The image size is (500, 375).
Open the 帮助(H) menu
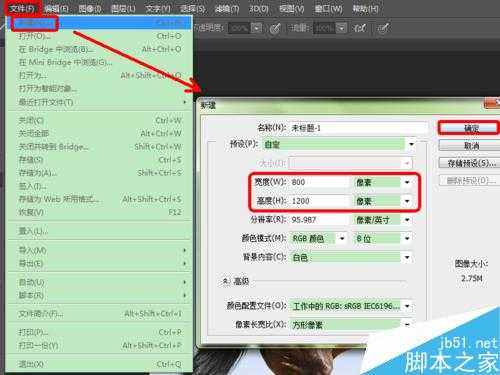point(365,8)
